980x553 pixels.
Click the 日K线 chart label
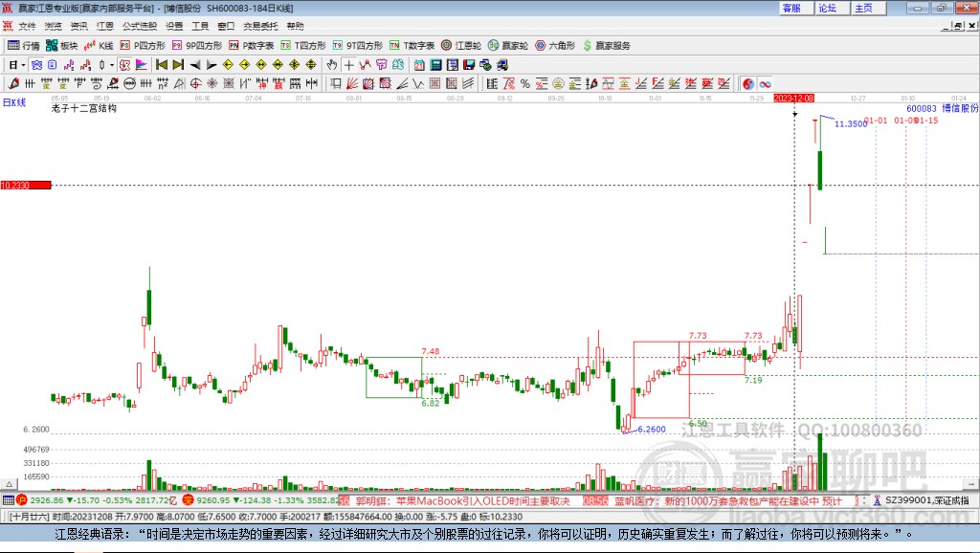tap(14, 102)
